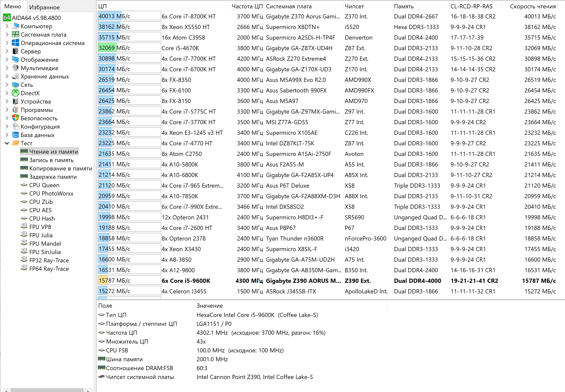Viewport: 565px width, 392px height.
Task: Open the CPU Queen benchmark
Action: pyautogui.click(x=44, y=185)
